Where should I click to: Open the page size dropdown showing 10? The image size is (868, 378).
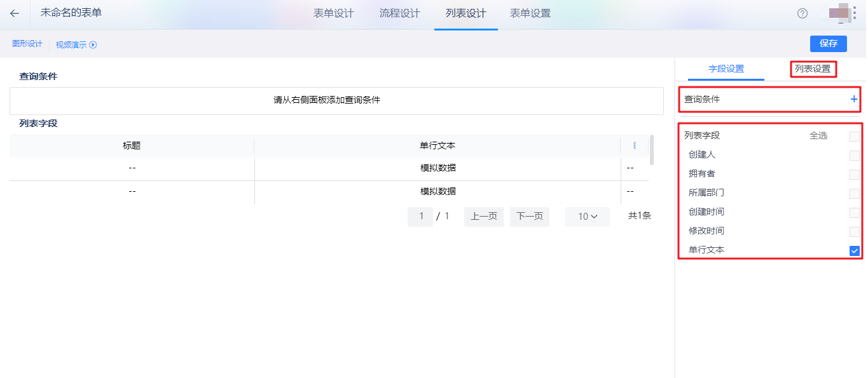(x=586, y=216)
